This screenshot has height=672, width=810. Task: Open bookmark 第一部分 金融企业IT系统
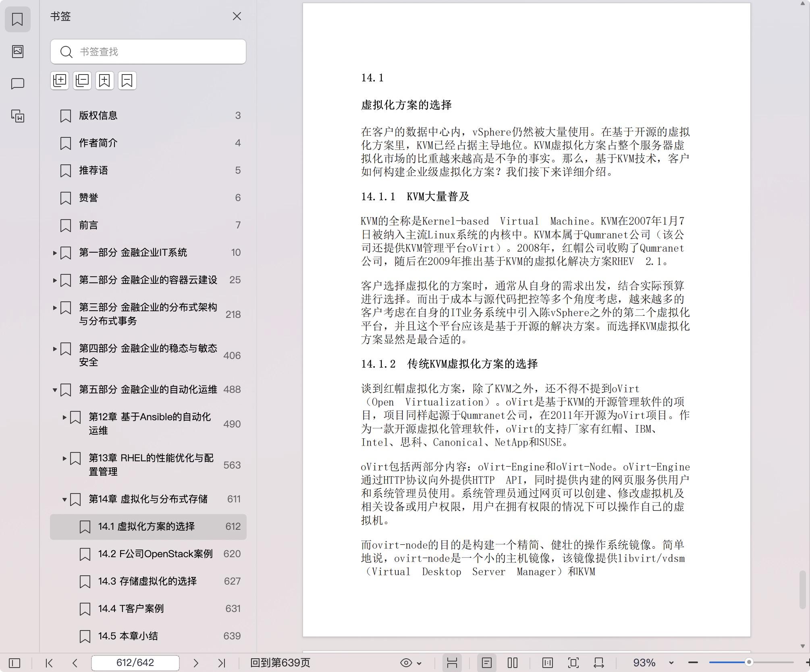133,253
